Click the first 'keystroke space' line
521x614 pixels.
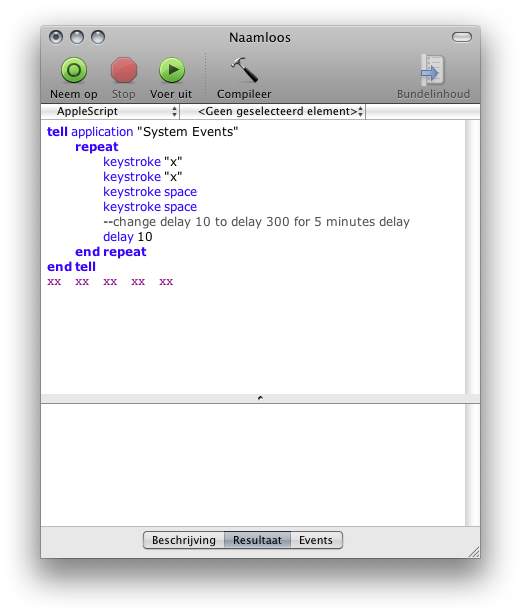pyautogui.click(x=150, y=192)
